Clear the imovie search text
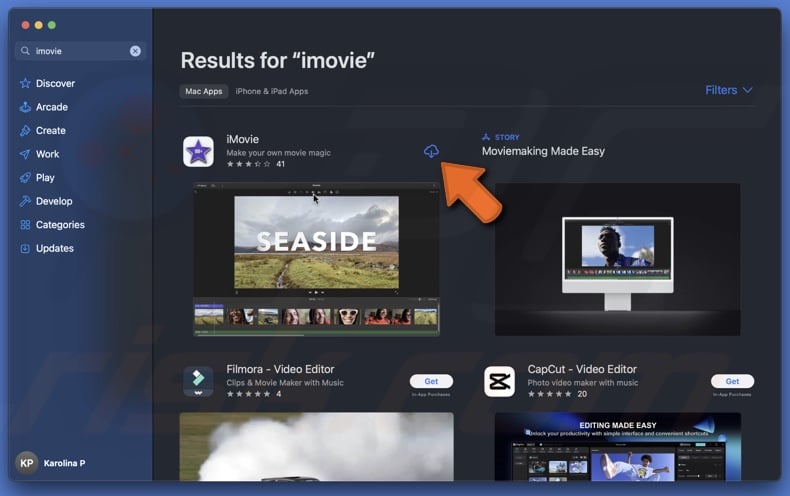This screenshot has width=790, height=496. click(x=135, y=51)
